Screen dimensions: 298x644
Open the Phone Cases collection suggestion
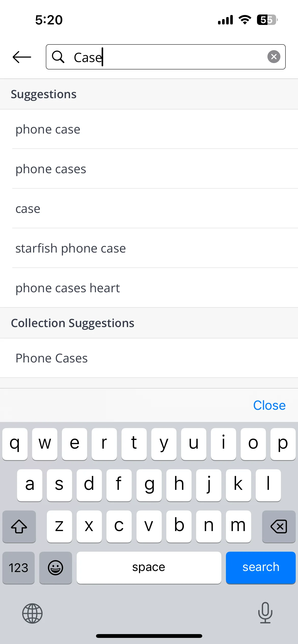click(149, 358)
